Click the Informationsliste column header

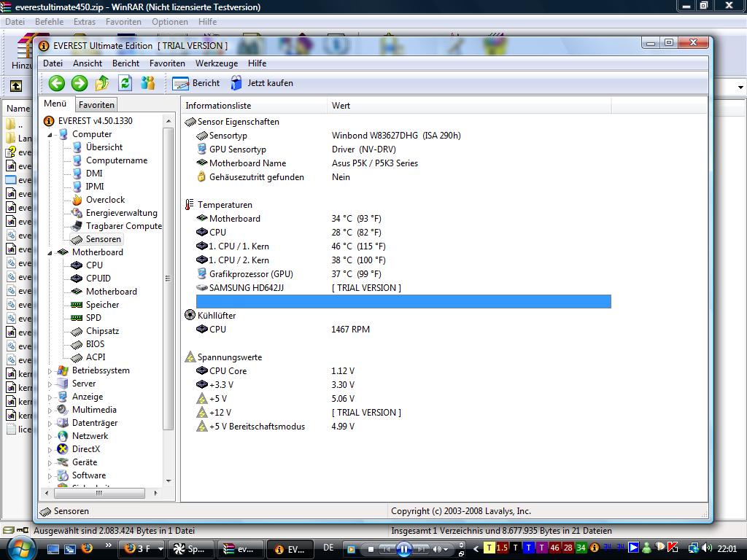click(255, 106)
